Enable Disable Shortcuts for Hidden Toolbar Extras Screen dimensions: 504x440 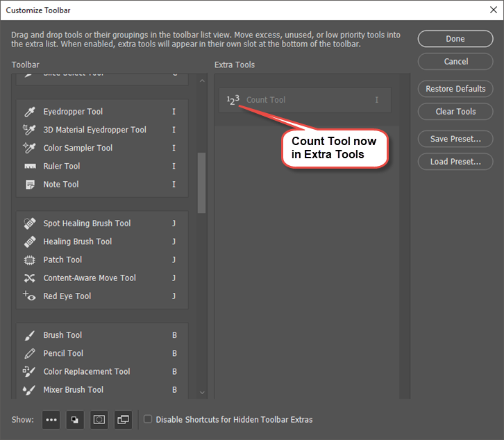click(148, 419)
